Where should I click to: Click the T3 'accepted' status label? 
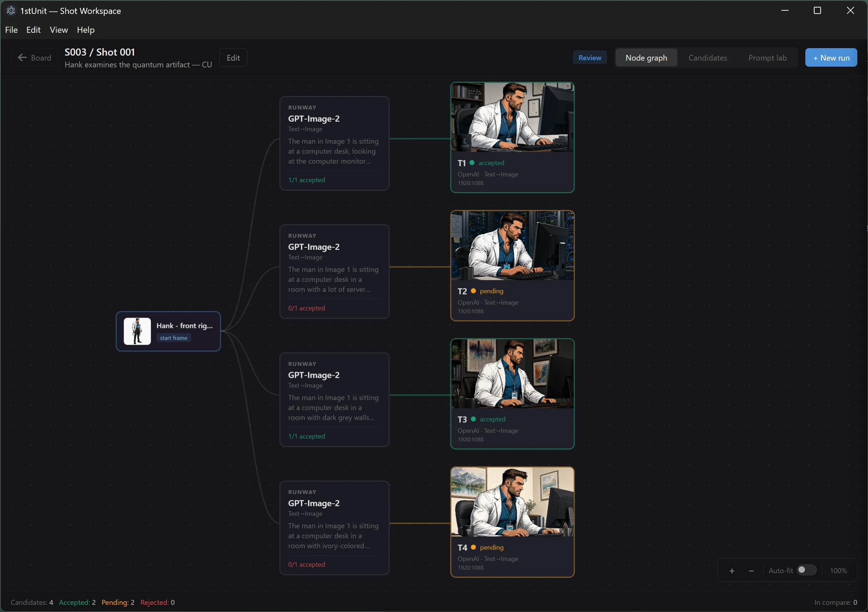[492, 419]
